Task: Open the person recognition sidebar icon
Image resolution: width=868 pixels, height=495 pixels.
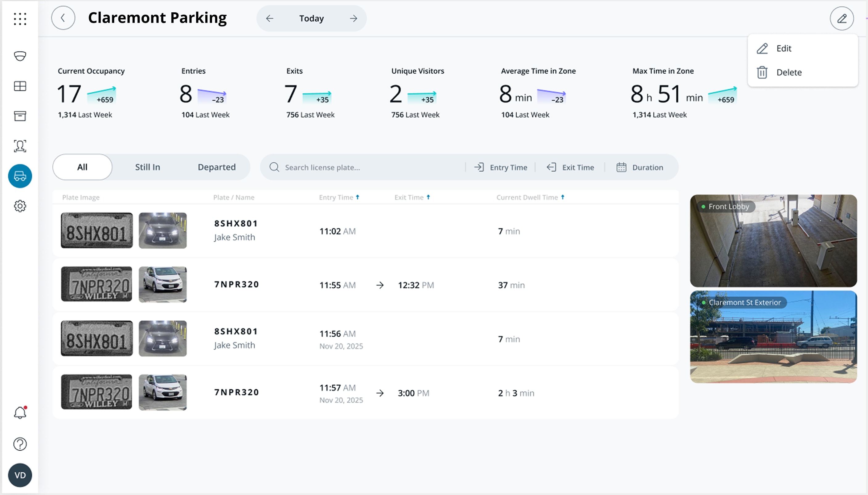Action: tap(20, 146)
